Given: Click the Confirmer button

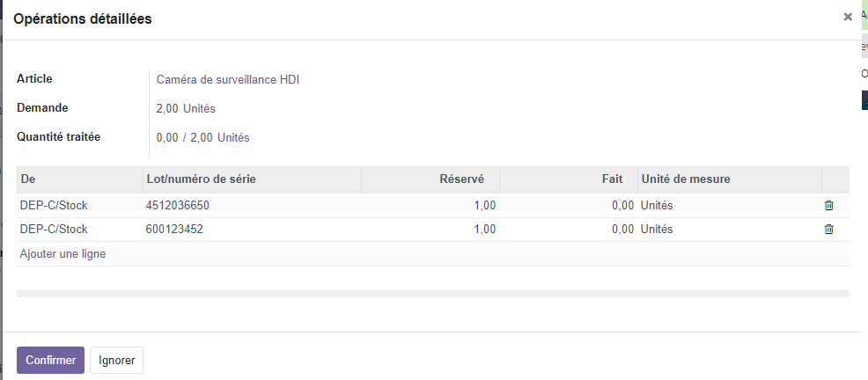Looking at the screenshot, I should click(50, 360).
